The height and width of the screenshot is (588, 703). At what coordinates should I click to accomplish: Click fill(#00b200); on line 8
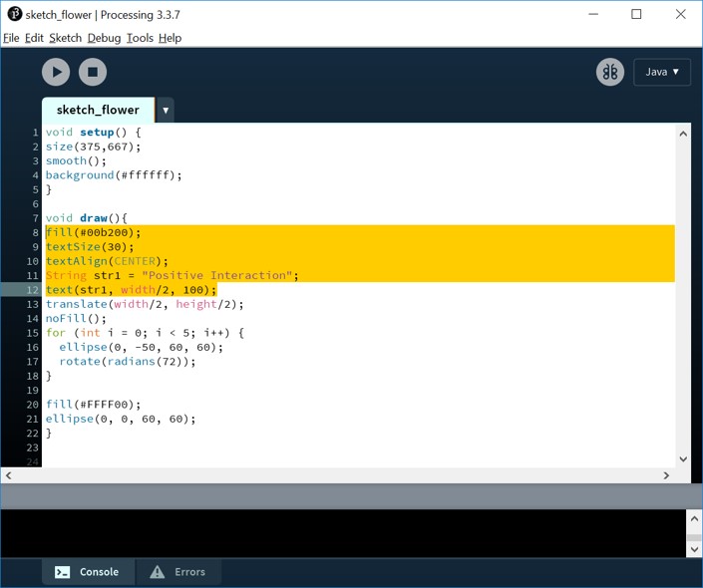pos(94,232)
